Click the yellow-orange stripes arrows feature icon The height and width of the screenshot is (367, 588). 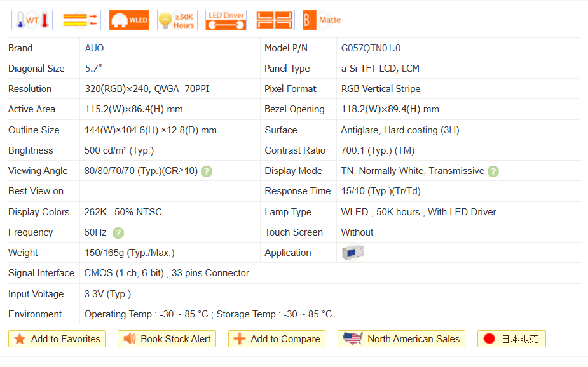80,20
